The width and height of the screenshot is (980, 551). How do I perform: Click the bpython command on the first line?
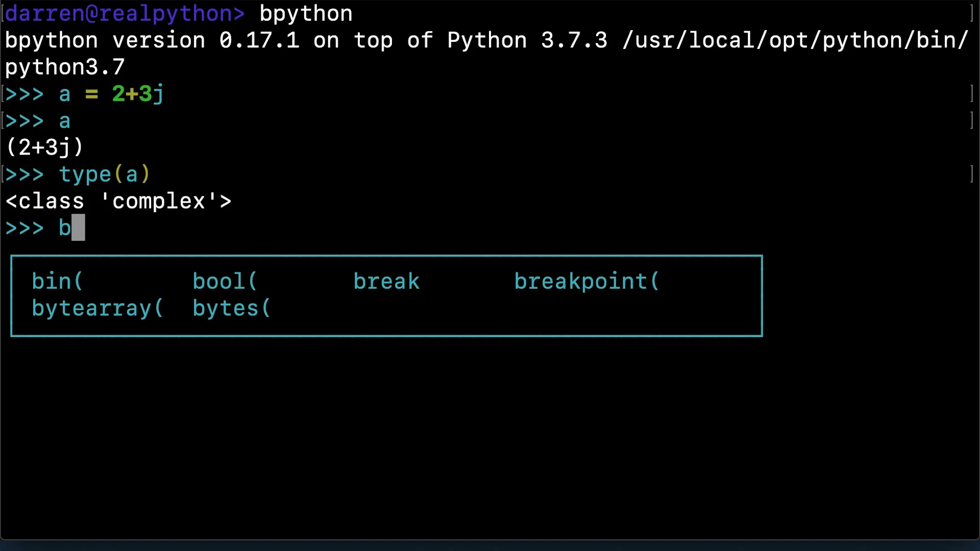tap(306, 14)
